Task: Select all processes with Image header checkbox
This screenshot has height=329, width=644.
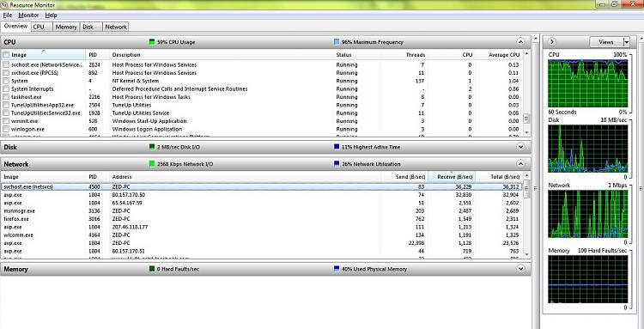Action: [x=6, y=55]
